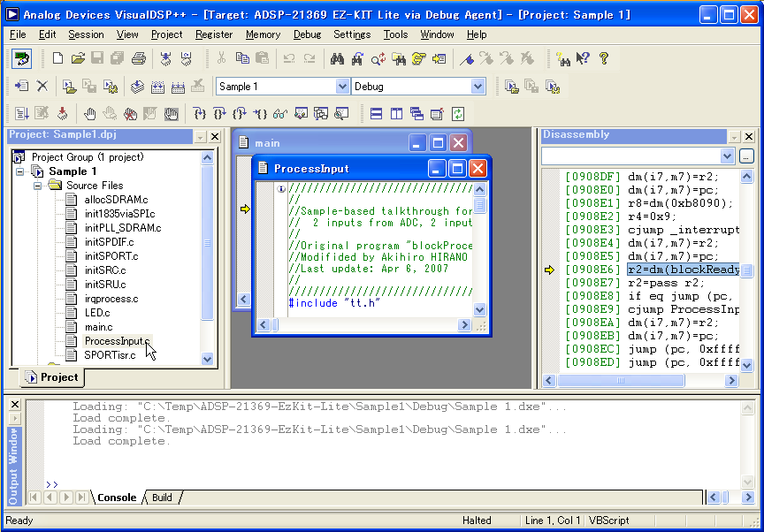Click the Toggle Breakpoint hand icon
764x532 pixels.
click(89, 114)
